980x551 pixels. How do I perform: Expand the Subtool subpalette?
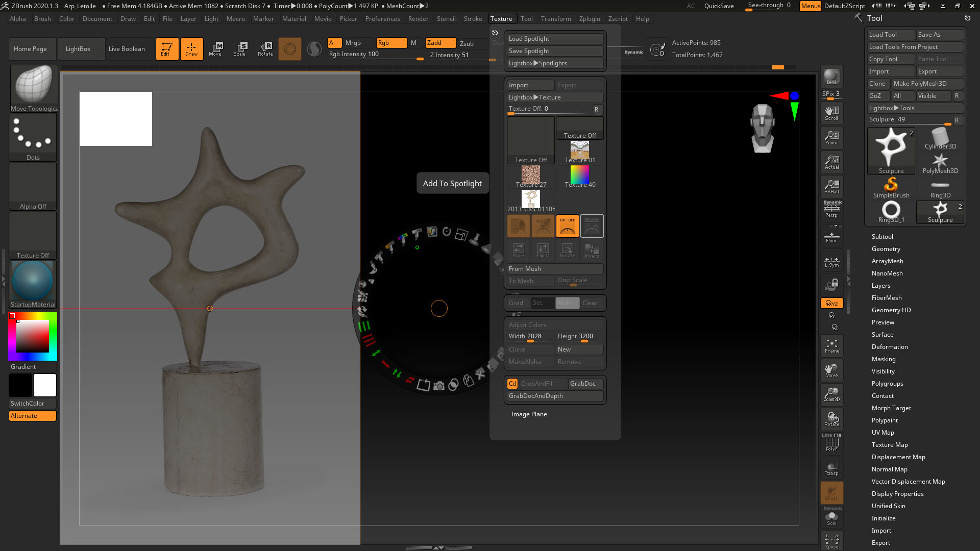pos(882,236)
